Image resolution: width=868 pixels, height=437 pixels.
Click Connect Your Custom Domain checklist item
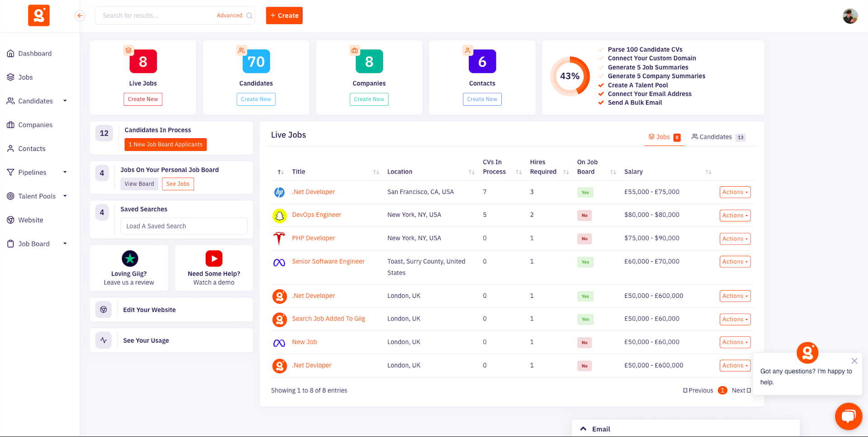[652, 58]
